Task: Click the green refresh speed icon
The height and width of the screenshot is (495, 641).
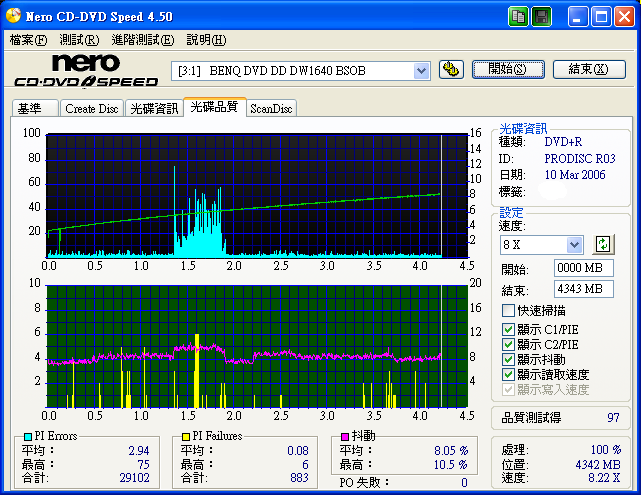Action: (603, 244)
